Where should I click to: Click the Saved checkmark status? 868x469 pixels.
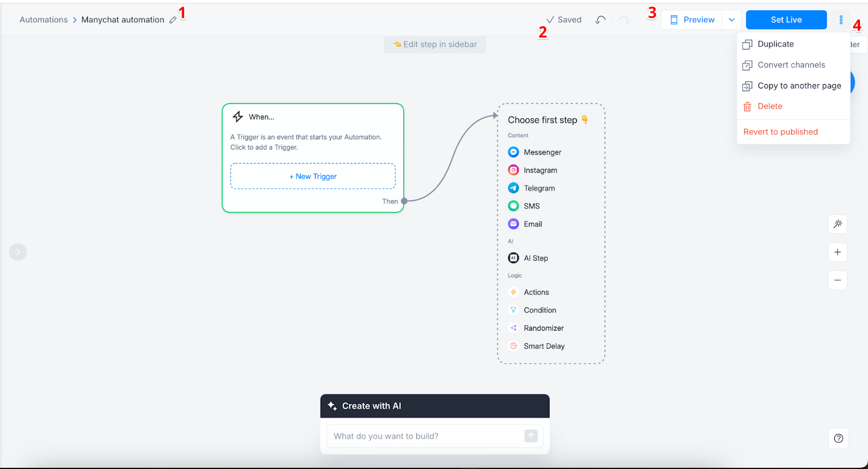pyautogui.click(x=564, y=20)
